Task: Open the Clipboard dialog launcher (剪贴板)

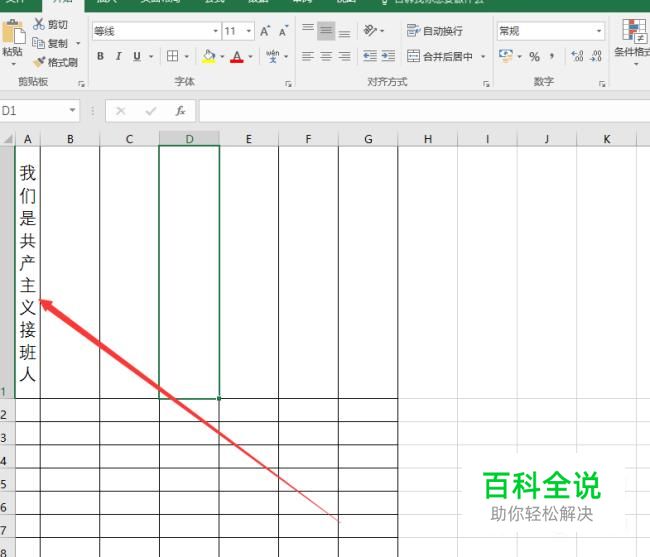Action: tap(81, 84)
